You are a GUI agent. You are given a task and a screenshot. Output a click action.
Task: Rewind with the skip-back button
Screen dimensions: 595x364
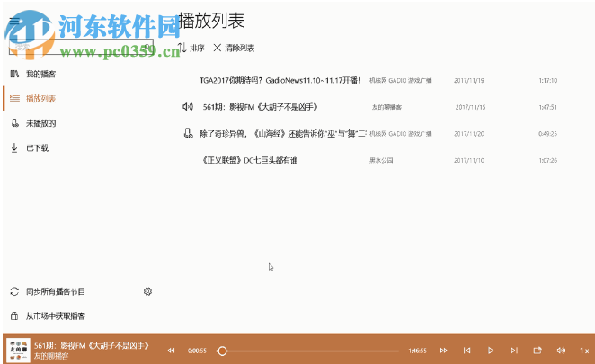171,351
